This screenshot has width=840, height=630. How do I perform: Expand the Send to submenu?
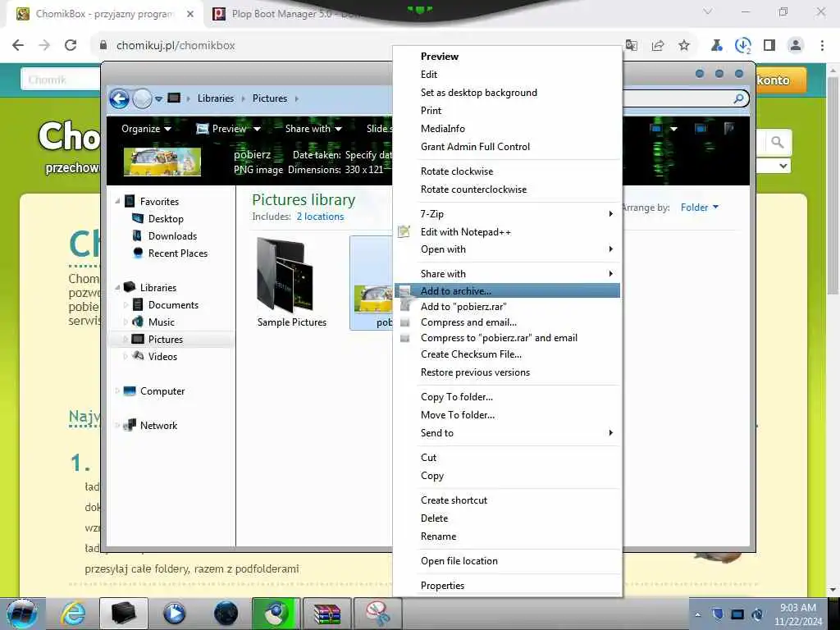[507, 433]
